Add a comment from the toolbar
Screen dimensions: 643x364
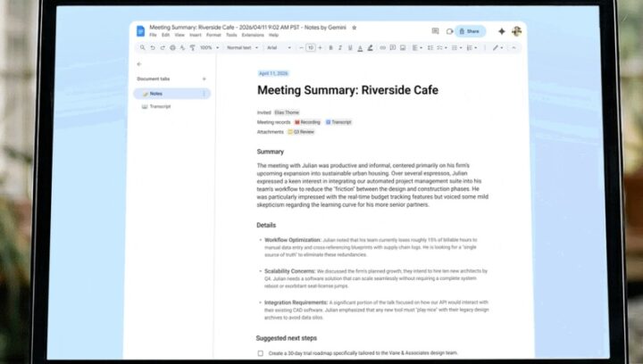point(392,48)
